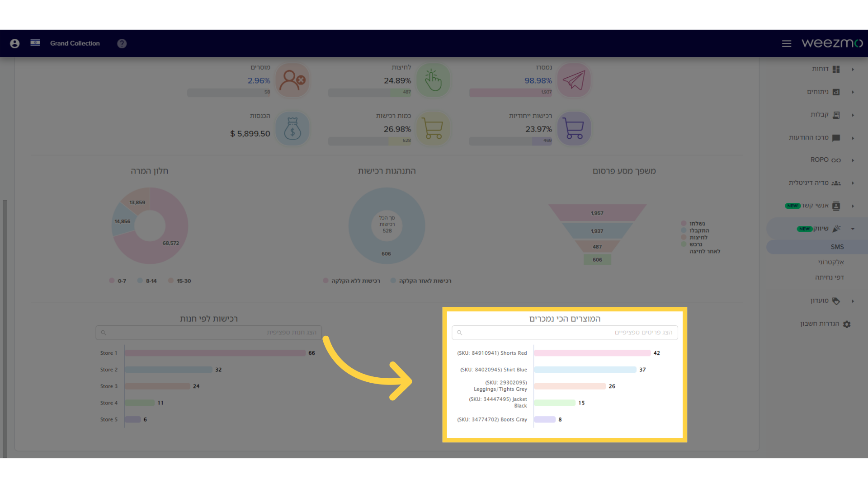Toggle the לחיצות funnel legend
The image size is (868, 488).
click(x=694, y=237)
